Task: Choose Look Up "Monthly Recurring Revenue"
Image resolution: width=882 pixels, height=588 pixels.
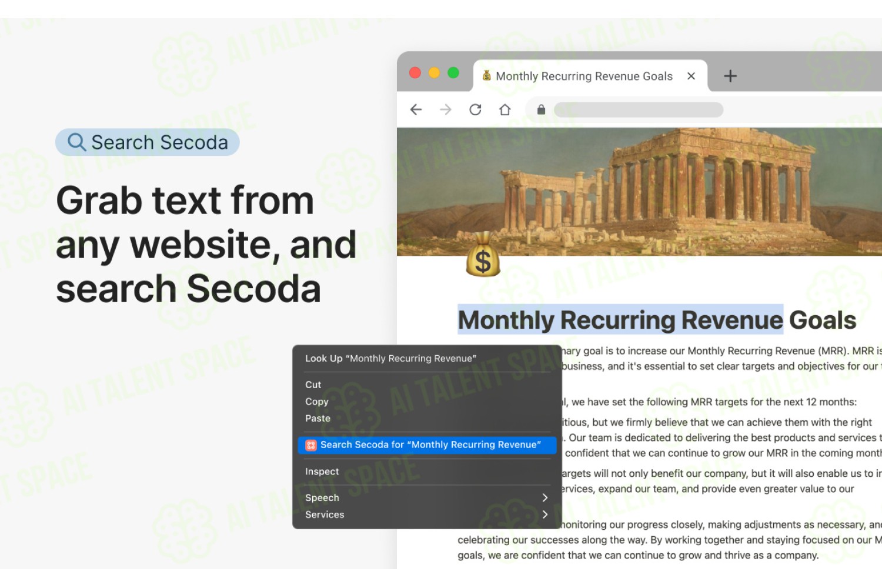Action: point(390,358)
